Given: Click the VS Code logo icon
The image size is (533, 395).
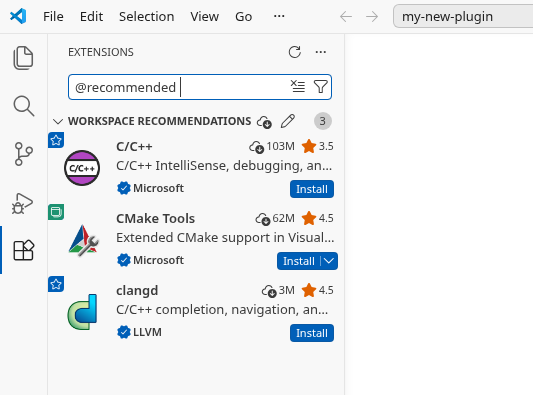Looking at the screenshot, I should click(18, 16).
